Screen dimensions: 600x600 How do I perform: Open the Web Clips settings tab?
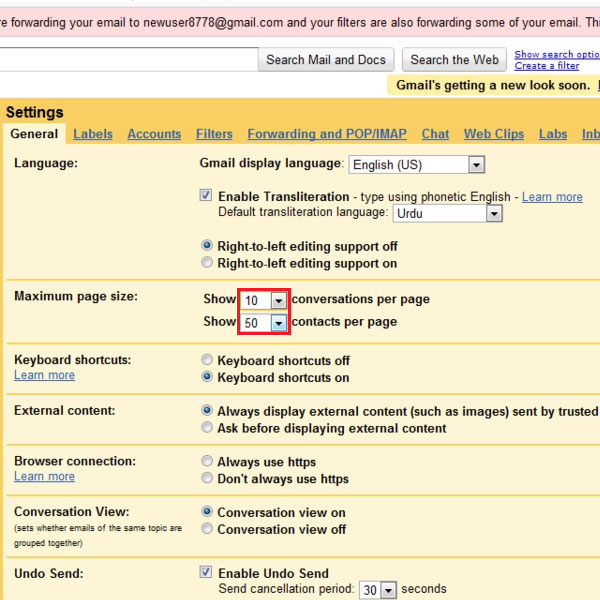click(x=494, y=134)
